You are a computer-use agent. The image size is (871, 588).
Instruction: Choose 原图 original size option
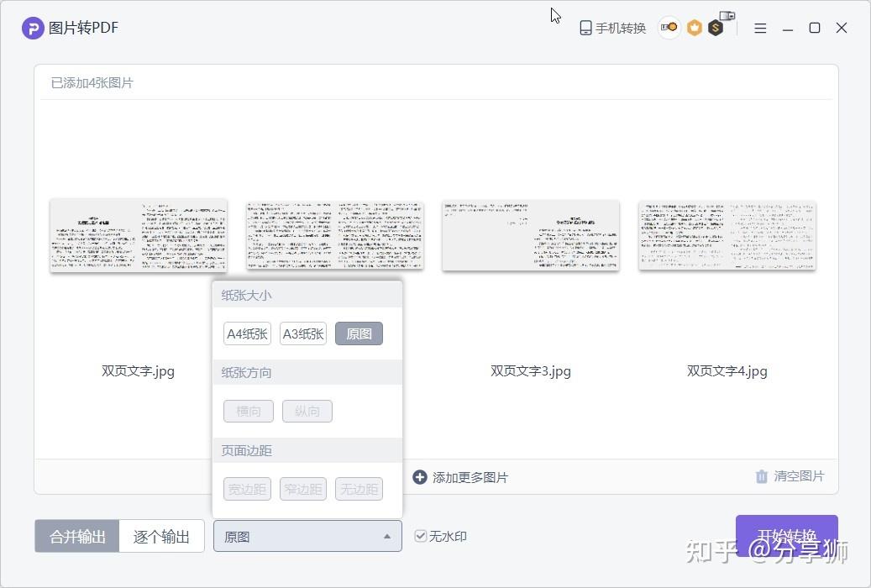[359, 333]
